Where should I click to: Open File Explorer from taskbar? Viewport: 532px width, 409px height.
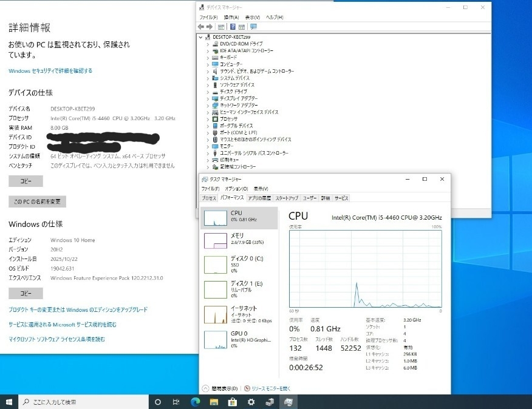pyautogui.click(x=214, y=402)
